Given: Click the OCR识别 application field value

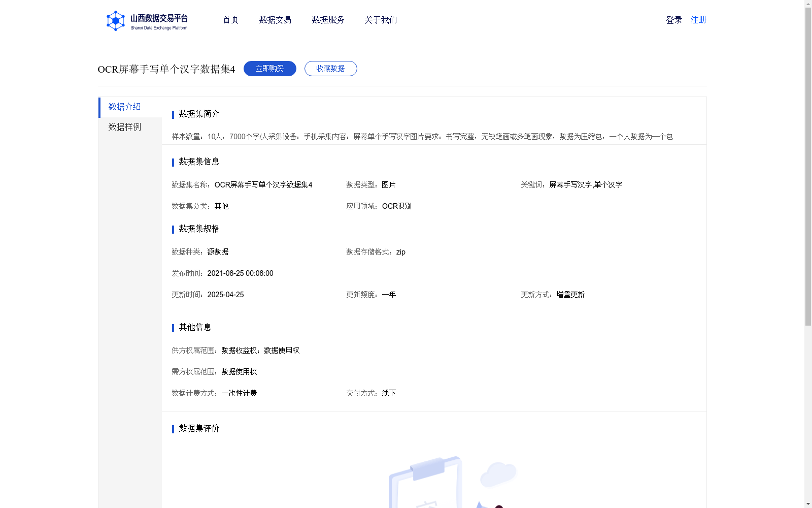Looking at the screenshot, I should (397, 206).
